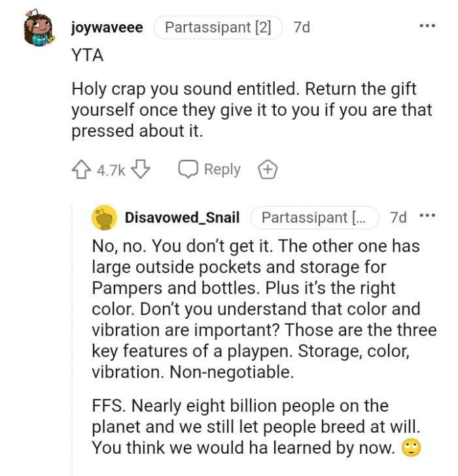Image resolution: width=458 pixels, height=476 pixels.
Task: Click the speech bubble Reply icon
Action: pos(188,170)
